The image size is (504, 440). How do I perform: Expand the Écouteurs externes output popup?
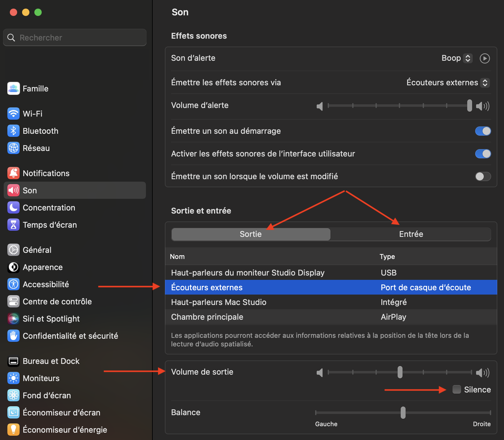(x=448, y=83)
